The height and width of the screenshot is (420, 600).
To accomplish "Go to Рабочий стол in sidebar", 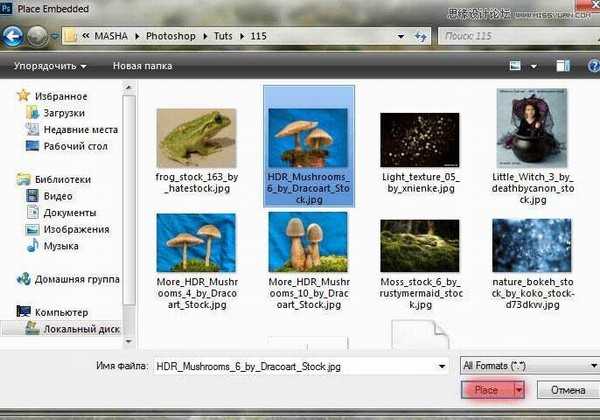I will 76,145.
